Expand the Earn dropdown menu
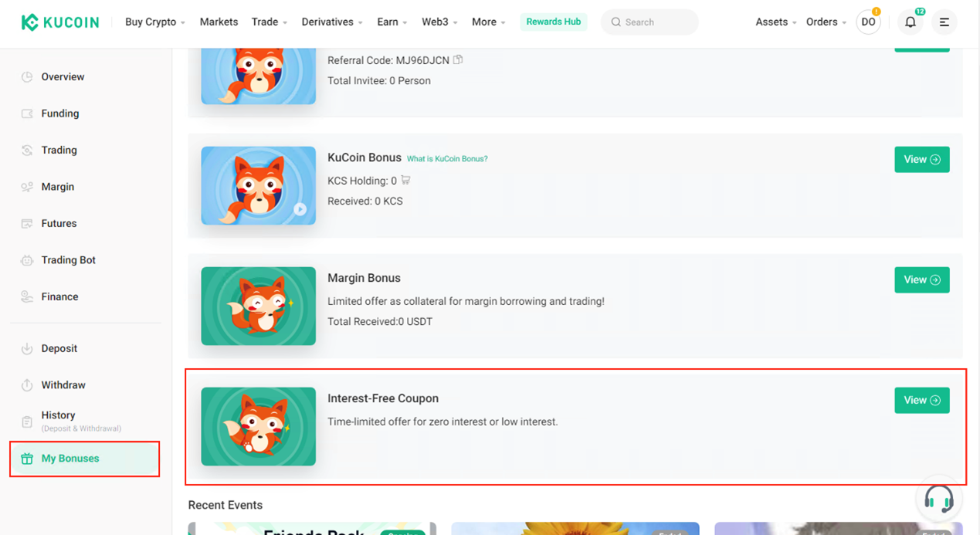The width and height of the screenshot is (980, 535). tap(392, 22)
